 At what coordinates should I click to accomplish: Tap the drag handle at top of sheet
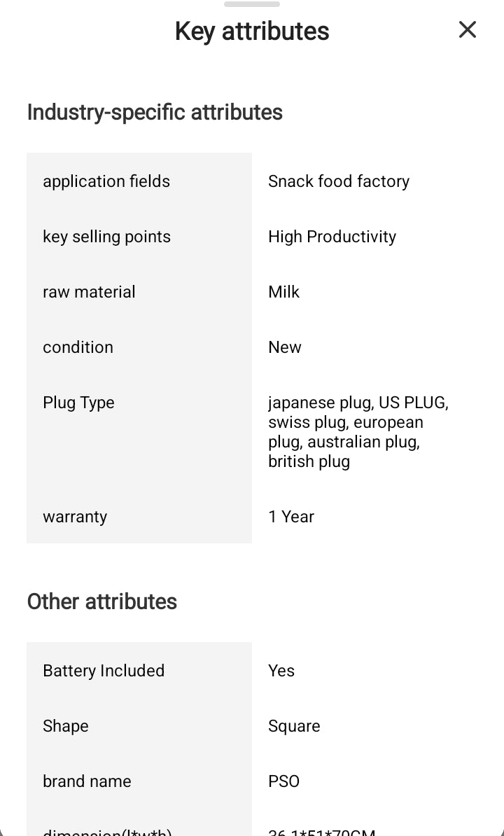(x=252, y=4)
